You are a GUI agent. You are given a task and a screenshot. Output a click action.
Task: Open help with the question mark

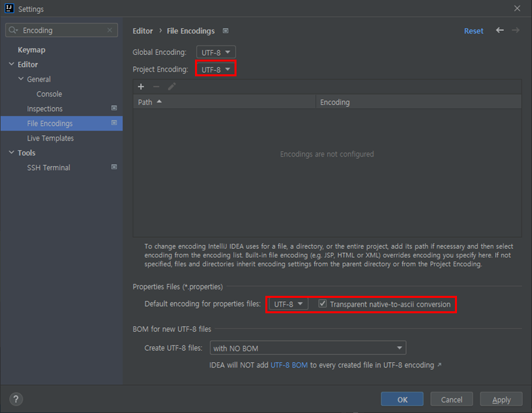coord(16,399)
